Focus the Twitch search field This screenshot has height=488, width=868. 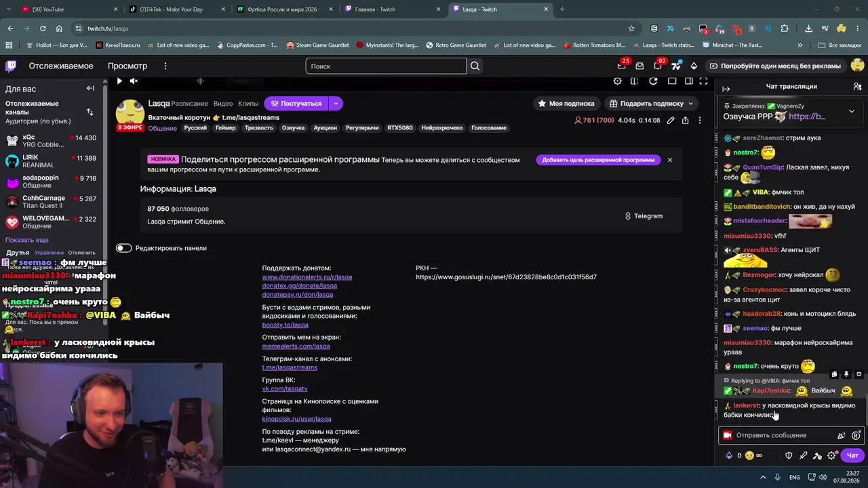click(x=386, y=66)
